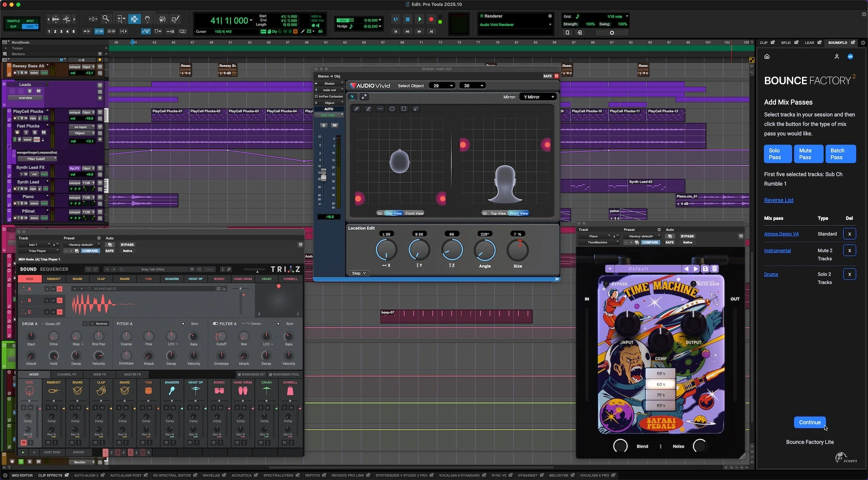Switch to the SEQUENCER tab in Triaz
The height and width of the screenshot is (480, 868).
pyautogui.click(x=54, y=269)
